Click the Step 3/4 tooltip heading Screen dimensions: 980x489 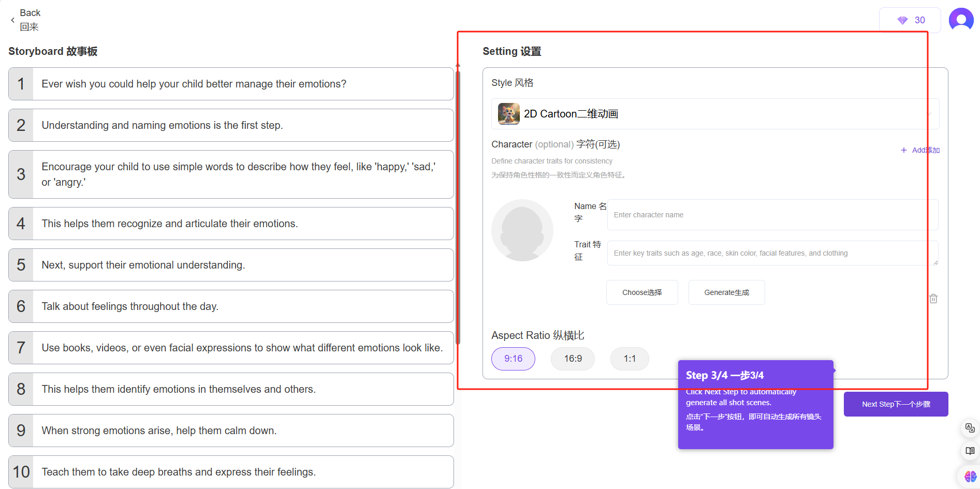coord(725,375)
